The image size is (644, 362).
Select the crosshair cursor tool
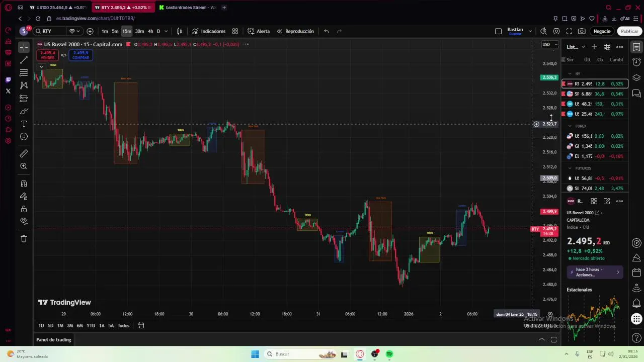pos(24,47)
